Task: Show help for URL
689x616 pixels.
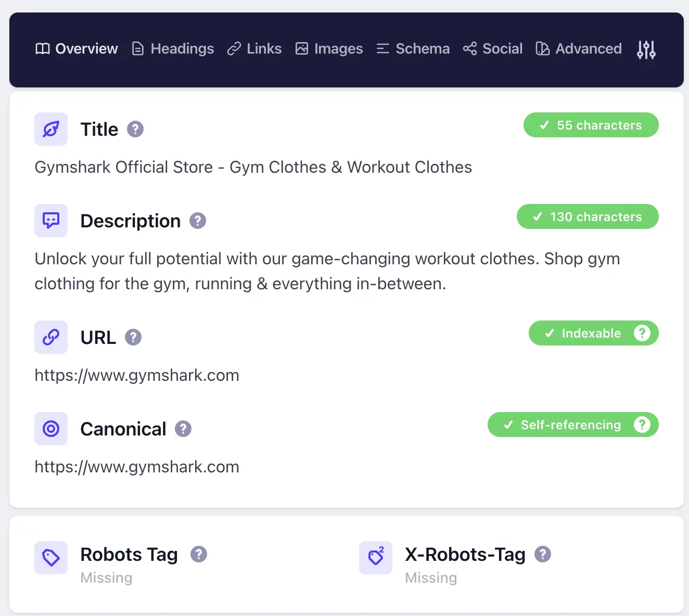Action: click(x=133, y=337)
